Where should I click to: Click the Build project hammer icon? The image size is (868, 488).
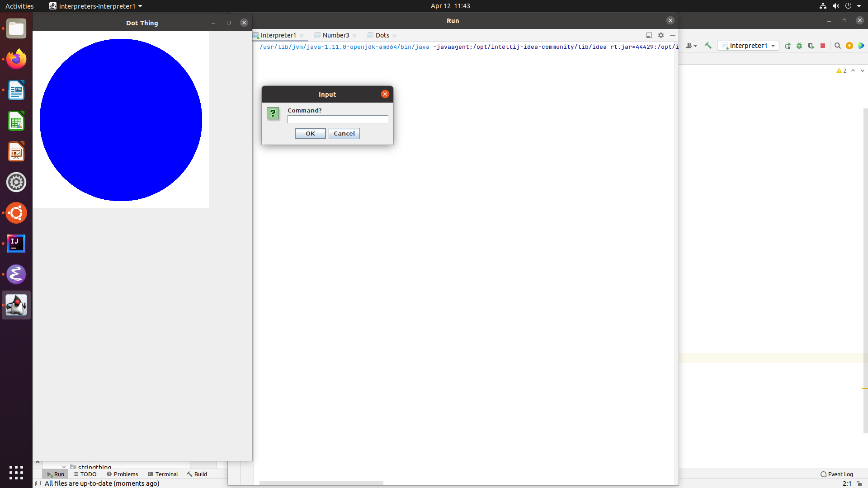tap(708, 46)
